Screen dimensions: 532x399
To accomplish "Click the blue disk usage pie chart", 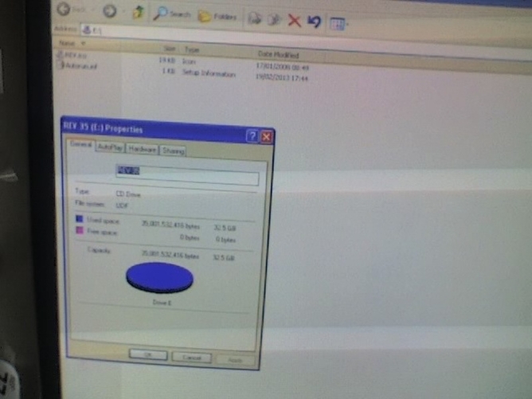I will [160, 277].
